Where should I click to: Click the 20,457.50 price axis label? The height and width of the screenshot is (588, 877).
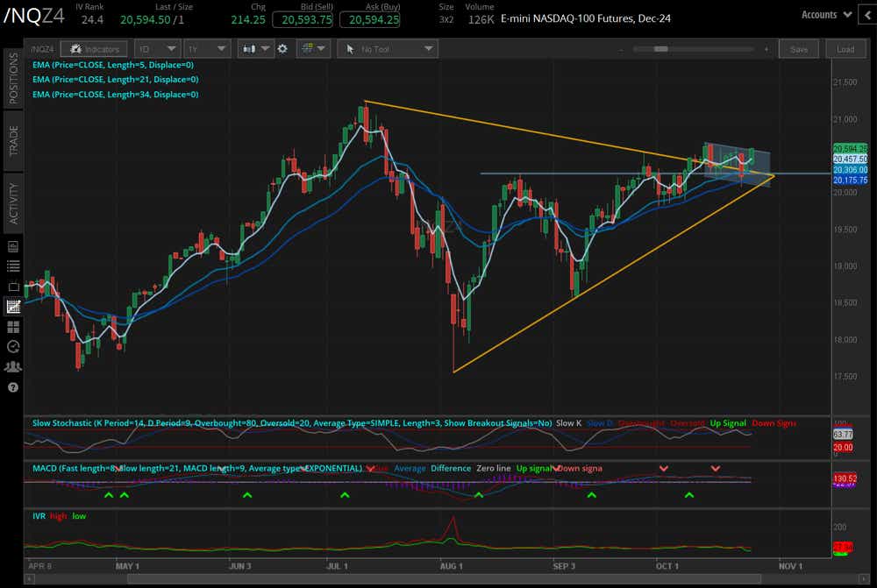pyautogui.click(x=850, y=159)
